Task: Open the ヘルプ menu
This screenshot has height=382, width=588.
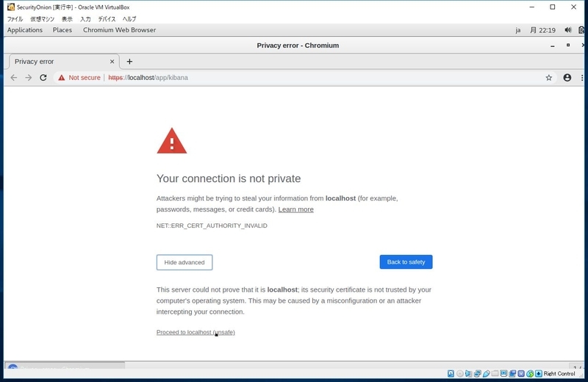Action: pyautogui.click(x=129, y=19)
